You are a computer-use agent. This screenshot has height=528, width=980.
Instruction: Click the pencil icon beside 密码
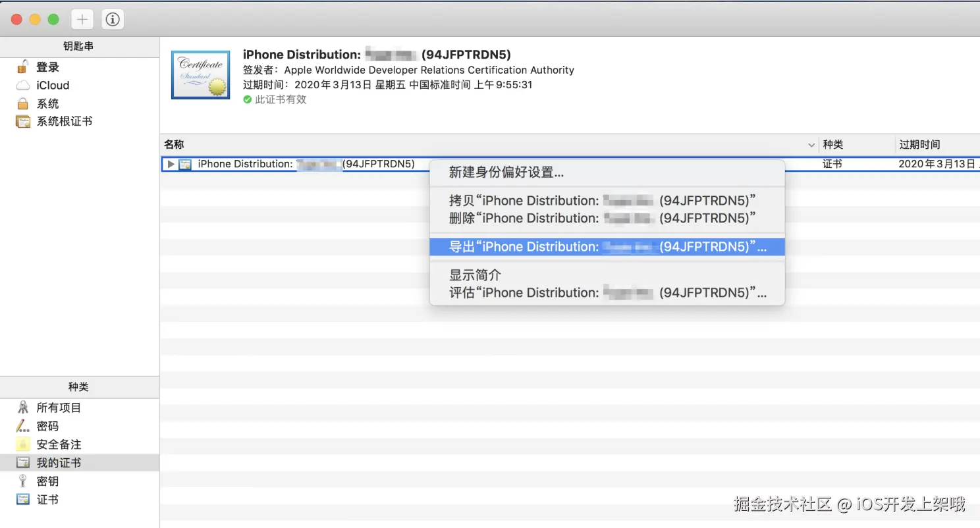23,426
